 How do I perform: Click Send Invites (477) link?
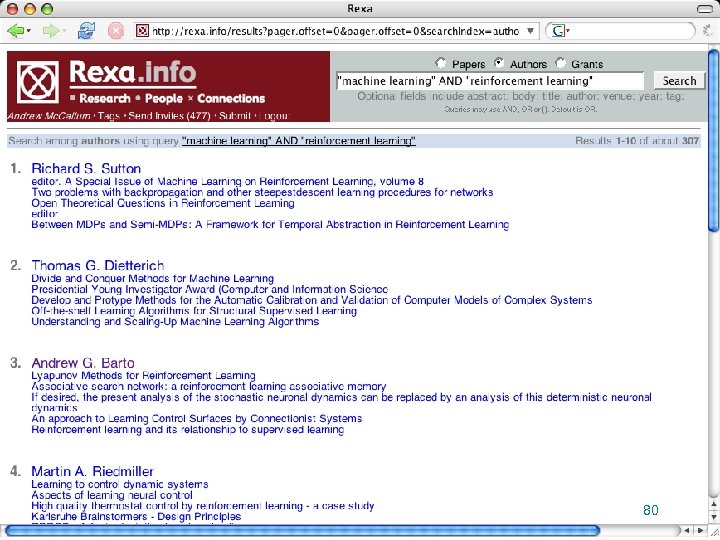tap(169, 116)
